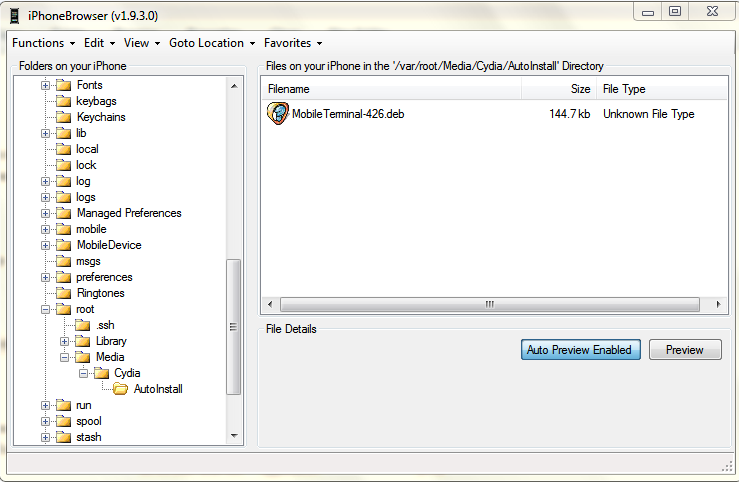Collapse the Media folder node
739x482 pixels.
click(65, 358)
